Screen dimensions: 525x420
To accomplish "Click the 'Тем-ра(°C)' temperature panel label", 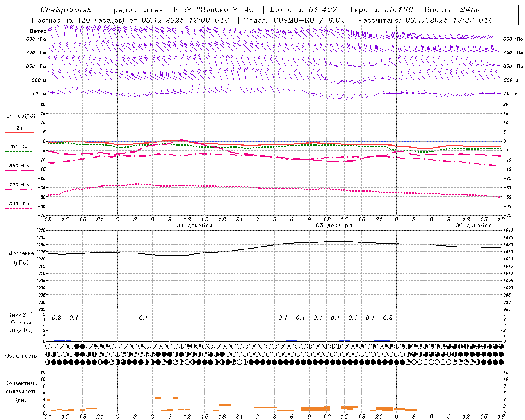I will (19, 116).
